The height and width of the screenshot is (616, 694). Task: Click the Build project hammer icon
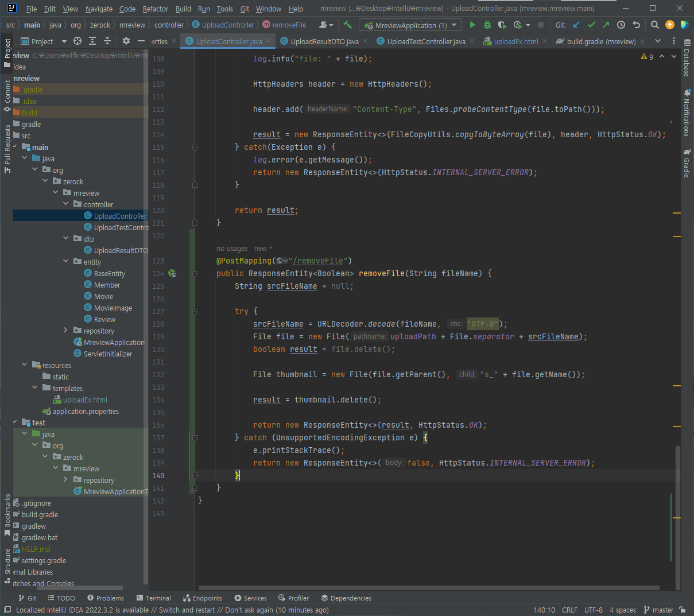pyautogui.click(x=347, y=25)
